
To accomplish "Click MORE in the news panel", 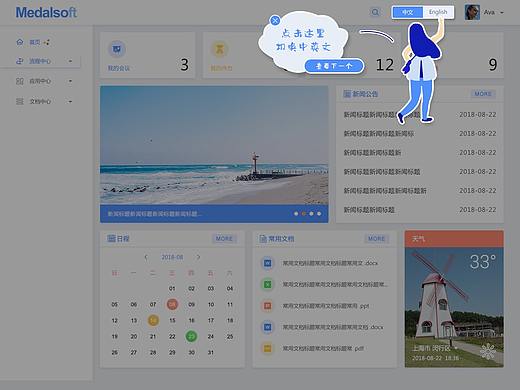I will (483, 94).
